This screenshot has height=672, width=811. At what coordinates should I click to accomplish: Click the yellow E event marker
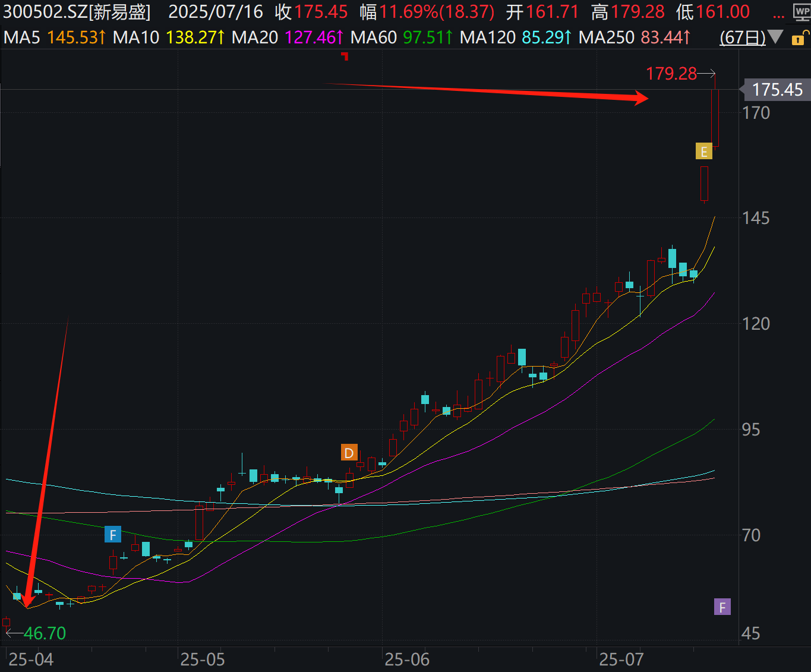(x=704, y=152)
